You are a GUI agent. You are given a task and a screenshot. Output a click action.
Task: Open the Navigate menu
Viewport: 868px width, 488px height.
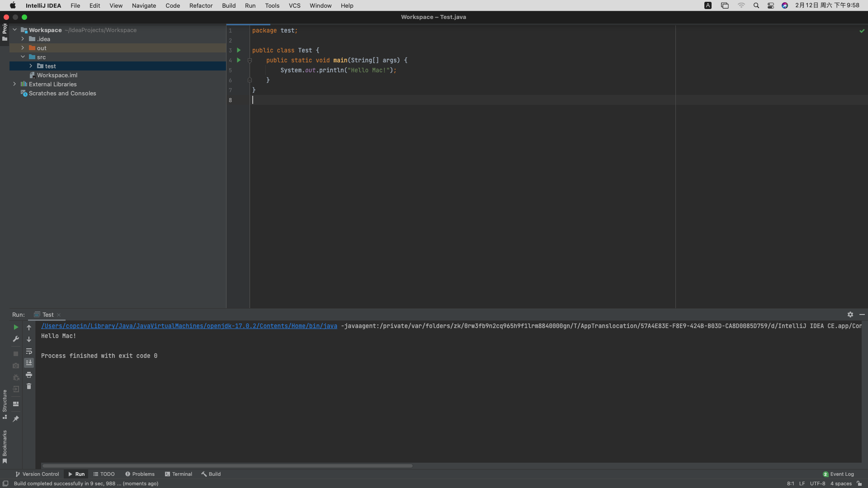click(145, 5)
